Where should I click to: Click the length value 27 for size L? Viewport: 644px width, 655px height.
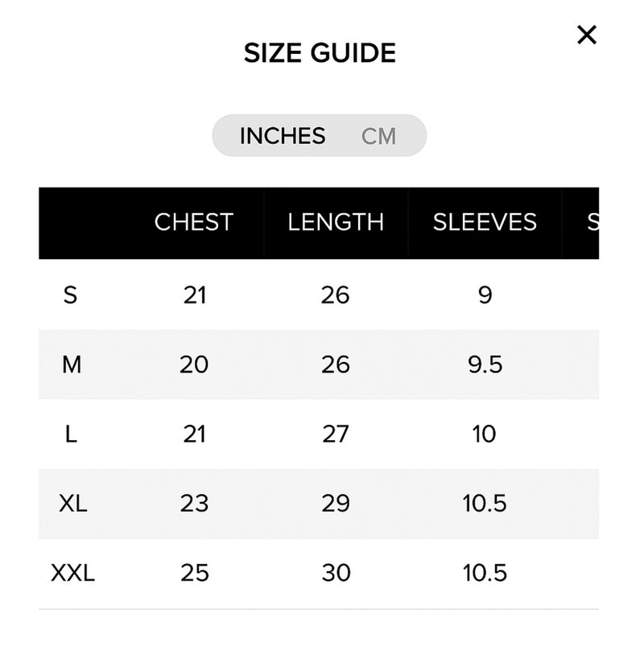(336, 435)
